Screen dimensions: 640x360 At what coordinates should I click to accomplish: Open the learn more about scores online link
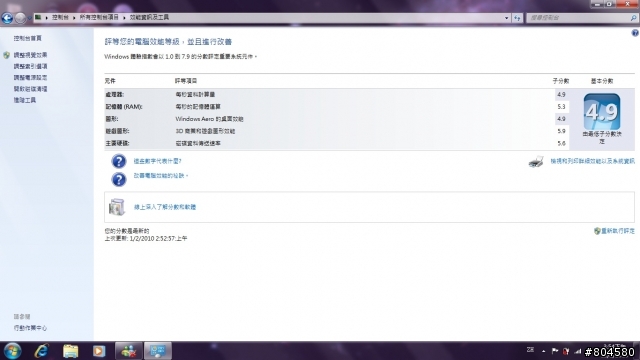[165, 207]
